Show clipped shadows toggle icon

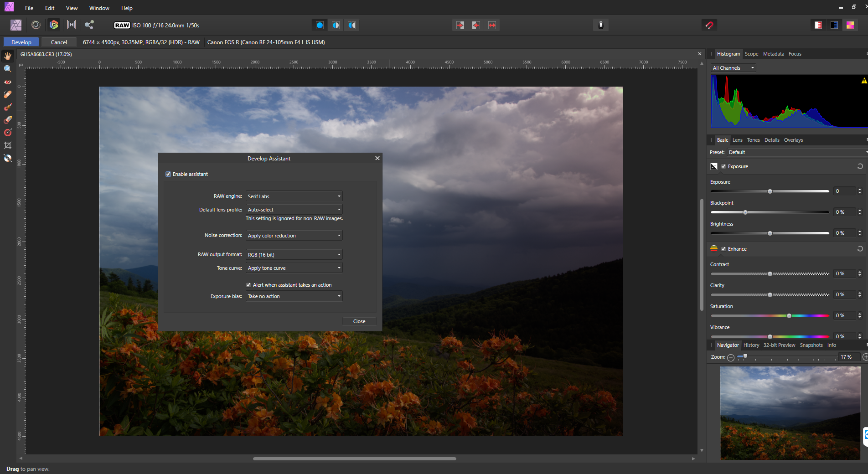(x=834, y=25)
